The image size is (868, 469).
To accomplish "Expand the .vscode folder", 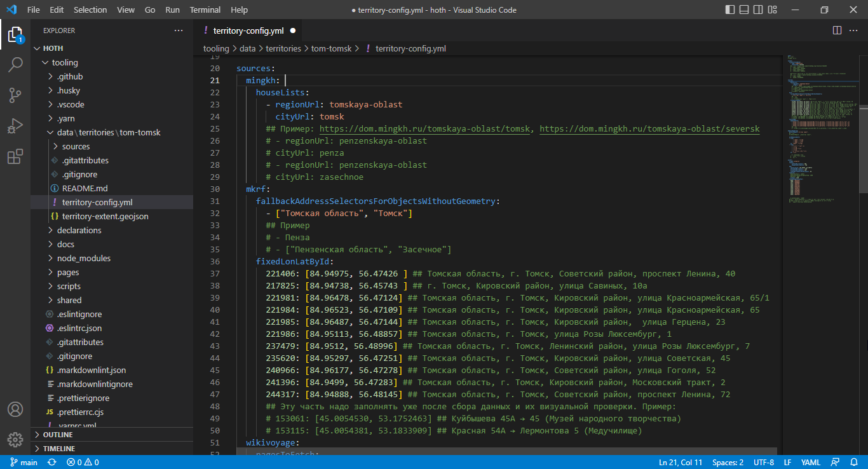I will [112, 104].
